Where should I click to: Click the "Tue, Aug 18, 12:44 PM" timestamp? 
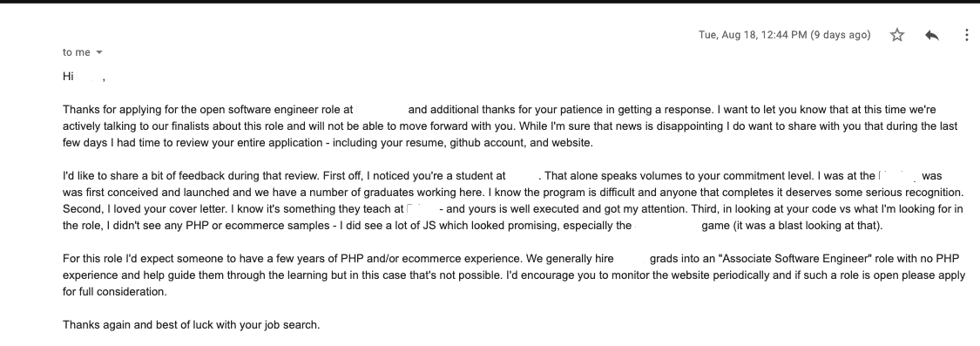[753, 35]
